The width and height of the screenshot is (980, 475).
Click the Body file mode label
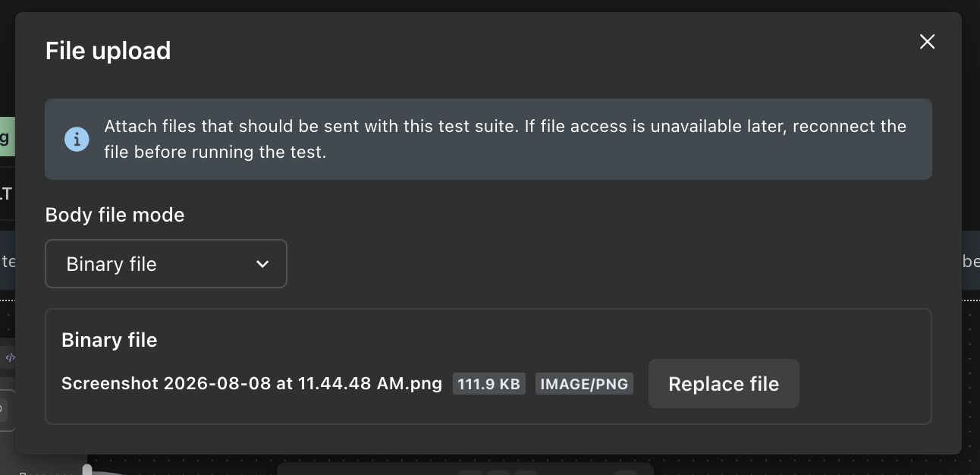(x=115, y=215)
